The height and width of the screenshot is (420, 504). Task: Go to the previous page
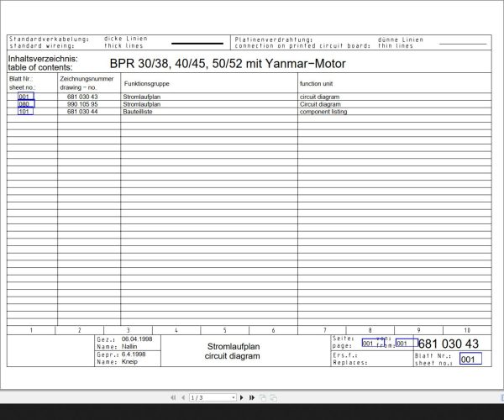(183, 398)
